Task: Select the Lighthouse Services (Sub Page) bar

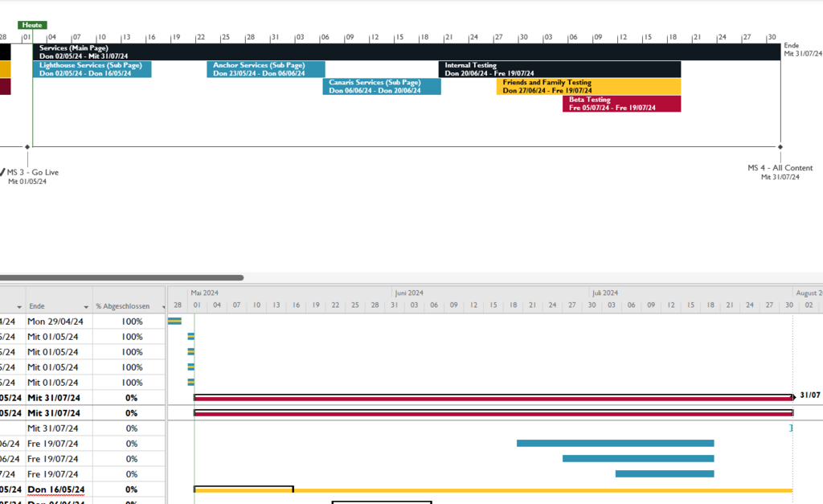Action: click(92, 69)
